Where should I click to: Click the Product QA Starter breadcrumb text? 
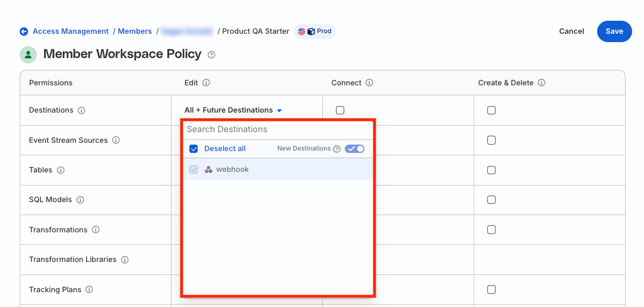click(255, 31)
